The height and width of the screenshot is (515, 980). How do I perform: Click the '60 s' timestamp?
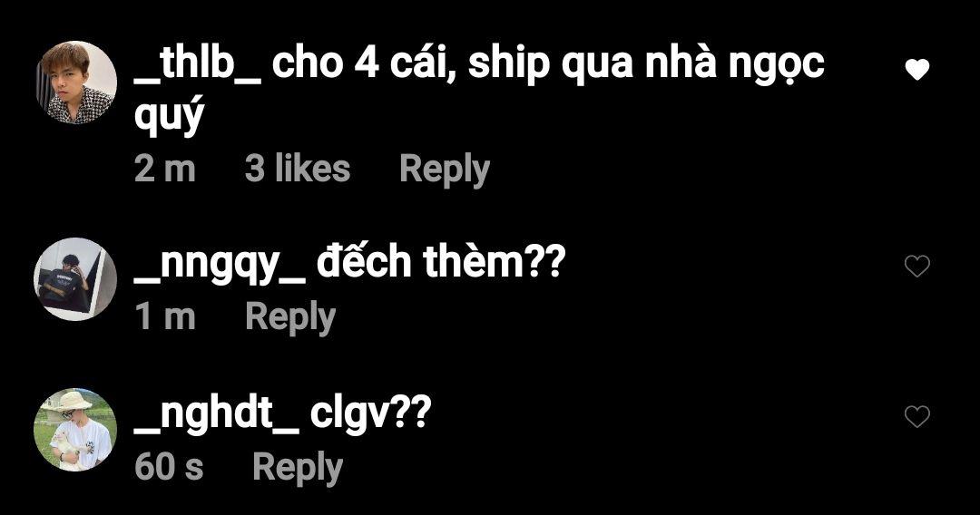169,467
